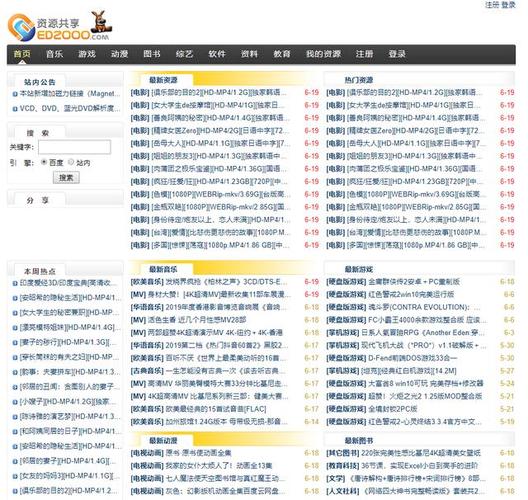This screenshot has width=528, height=500.
Task: Click the 最新图书 section heading
Action: [359, 440]
